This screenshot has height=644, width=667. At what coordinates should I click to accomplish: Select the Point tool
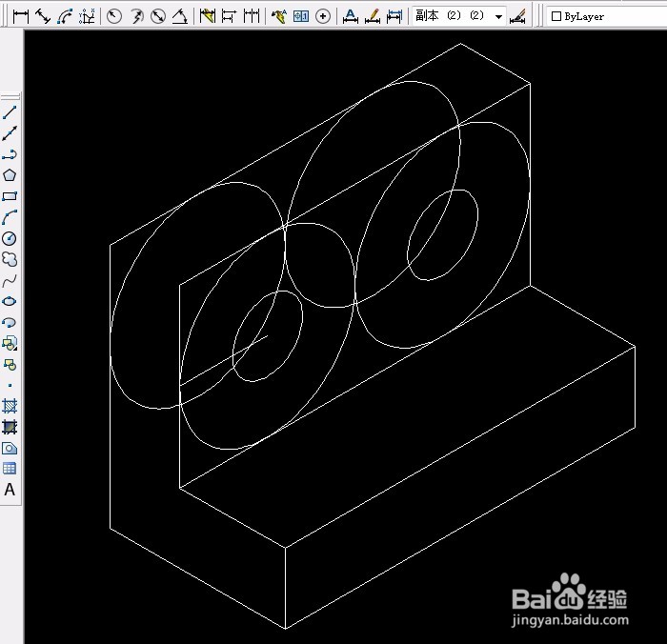click(10, 386)
